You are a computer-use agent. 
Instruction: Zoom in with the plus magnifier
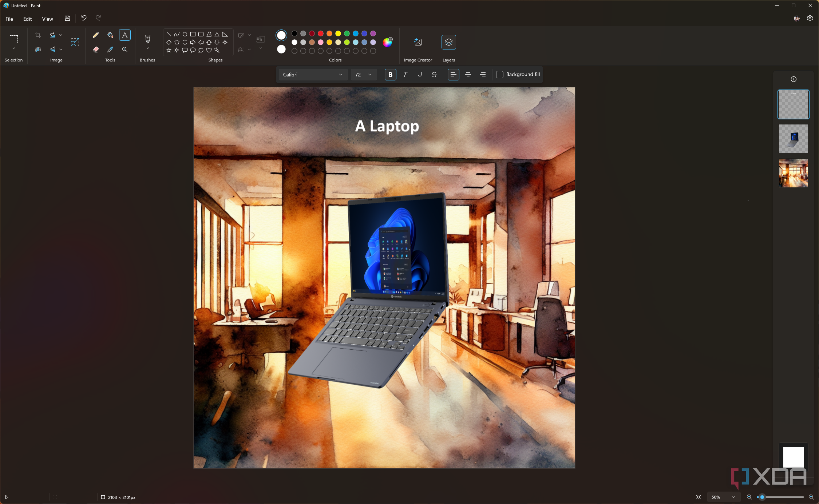coord(811,497)
